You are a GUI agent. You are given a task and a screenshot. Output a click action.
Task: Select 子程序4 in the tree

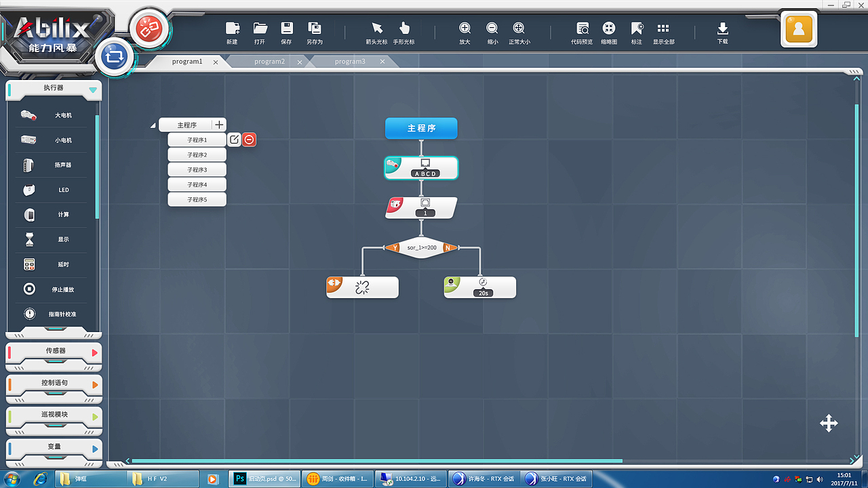pyautogui.click(x=197, y=184)
